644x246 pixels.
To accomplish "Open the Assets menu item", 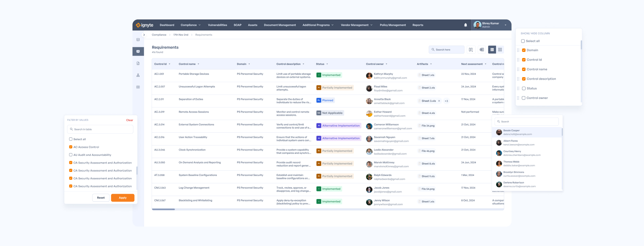I will [x=253, y=25].
